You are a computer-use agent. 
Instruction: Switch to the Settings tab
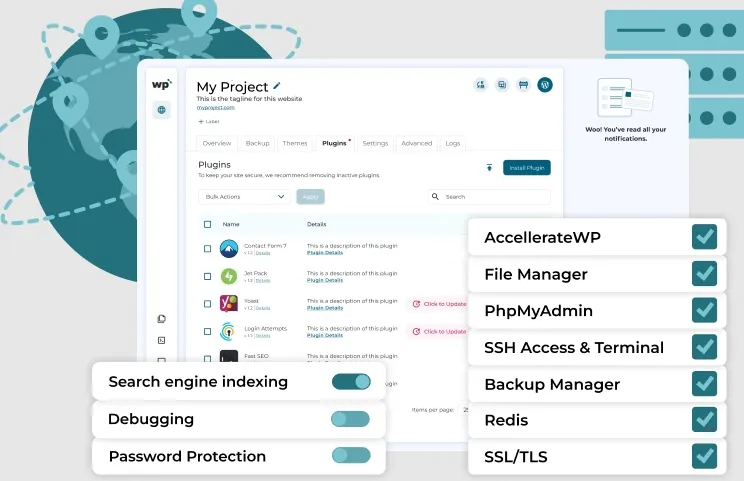tap(375, 143)
